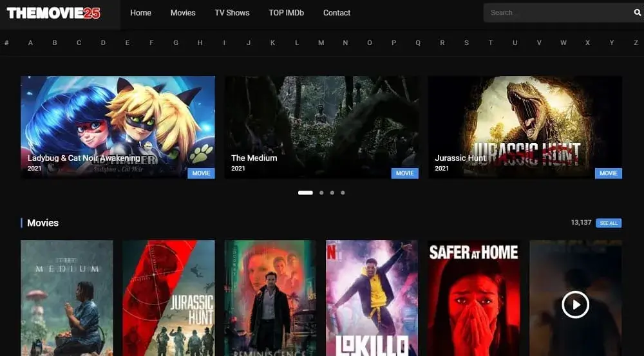Open Lokillo Netflix poster
The width and height of the screenshot is (644, 356).
pos(372,298)
